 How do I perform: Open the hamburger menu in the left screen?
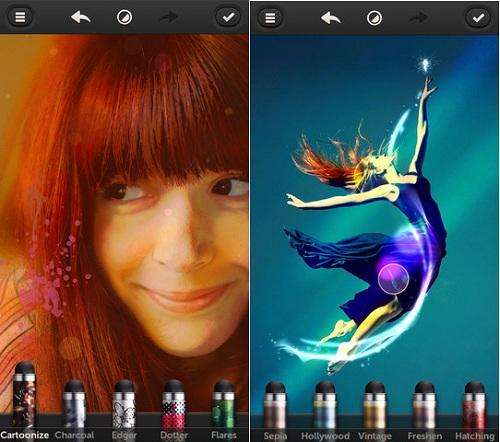(20, 17)
